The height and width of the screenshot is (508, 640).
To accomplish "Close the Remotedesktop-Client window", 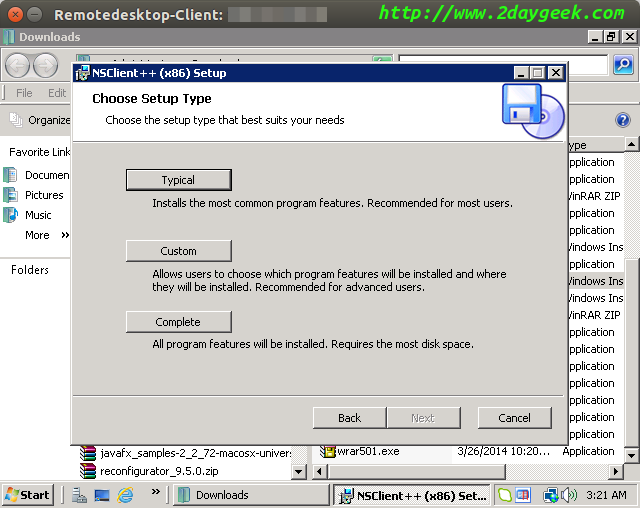I will pos(16,15).
